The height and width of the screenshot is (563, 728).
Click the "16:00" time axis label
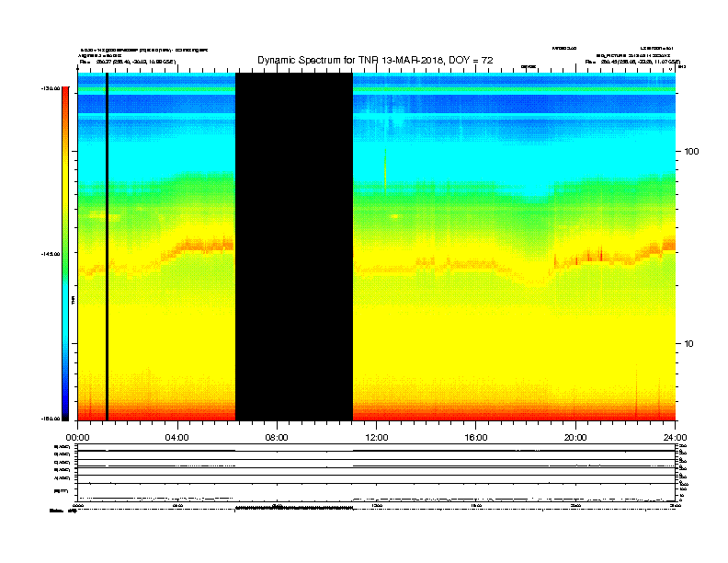pyautogui.click(x=476, y=438)
